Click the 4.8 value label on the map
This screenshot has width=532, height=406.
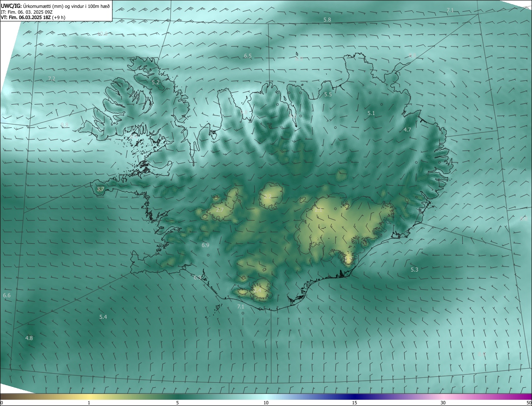pos(29,338)
